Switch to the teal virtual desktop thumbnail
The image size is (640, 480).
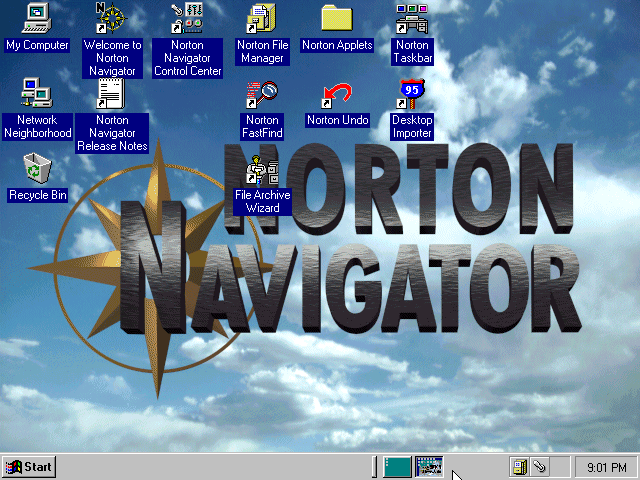[397, 467]
